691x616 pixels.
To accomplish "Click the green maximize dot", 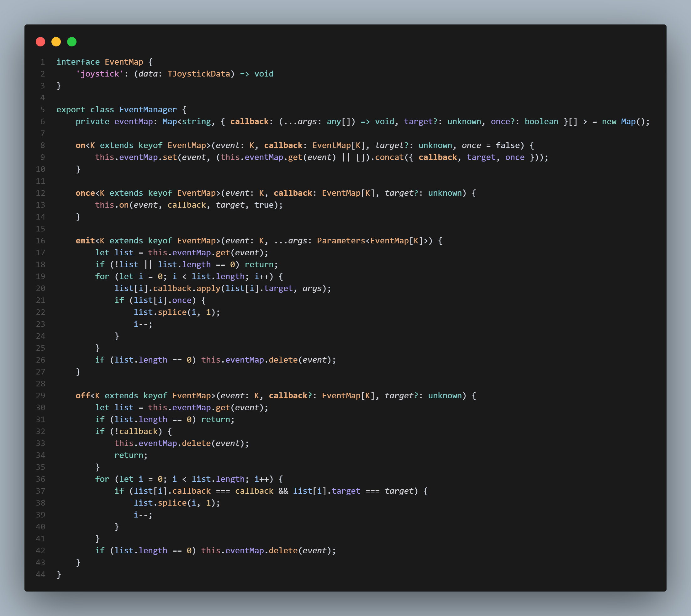I will pyautogui.click(x=72, y=42).
